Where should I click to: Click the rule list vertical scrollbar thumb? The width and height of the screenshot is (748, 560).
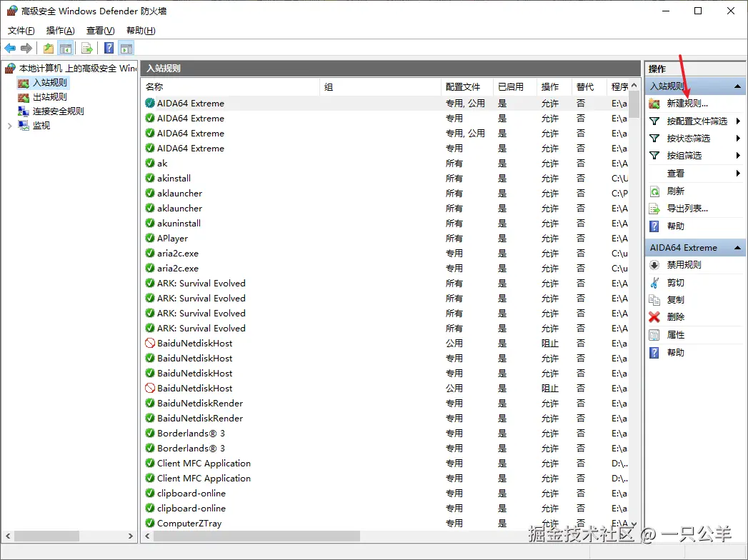(634, 104)
